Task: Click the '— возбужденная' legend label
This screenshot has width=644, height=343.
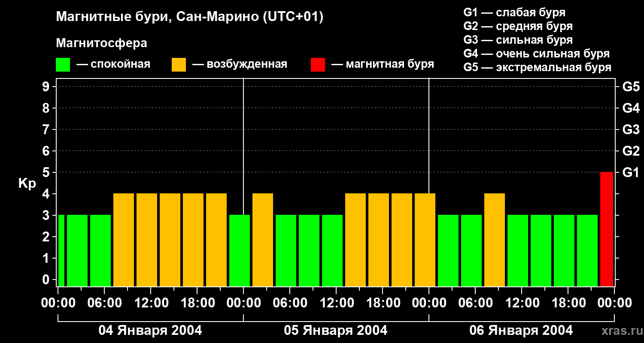Action: 240,64
